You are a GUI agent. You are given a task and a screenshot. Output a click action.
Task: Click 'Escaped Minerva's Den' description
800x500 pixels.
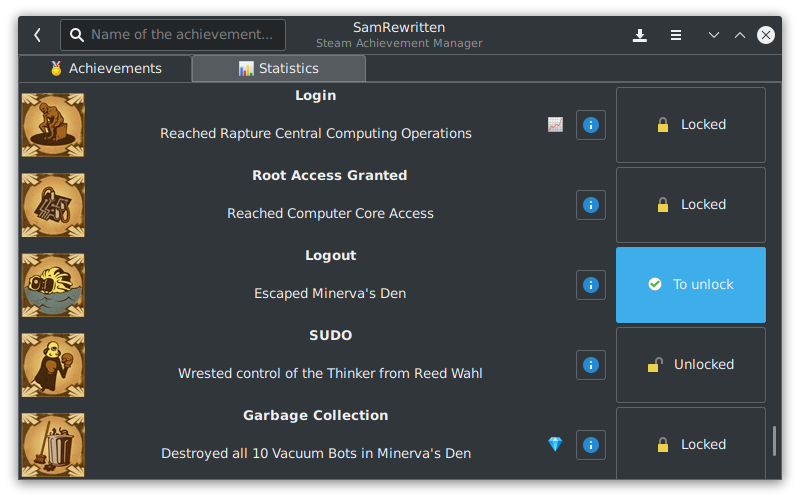point(330,294)
